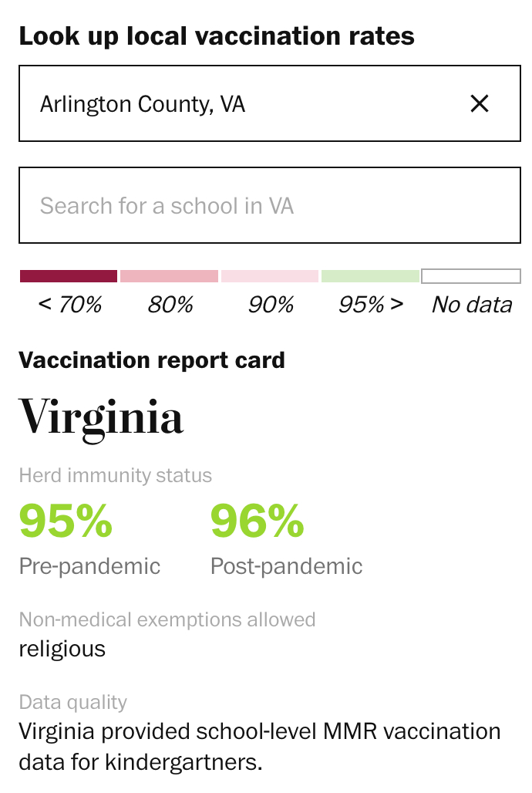Click the Arlington County, VA location field

point(231,103)
